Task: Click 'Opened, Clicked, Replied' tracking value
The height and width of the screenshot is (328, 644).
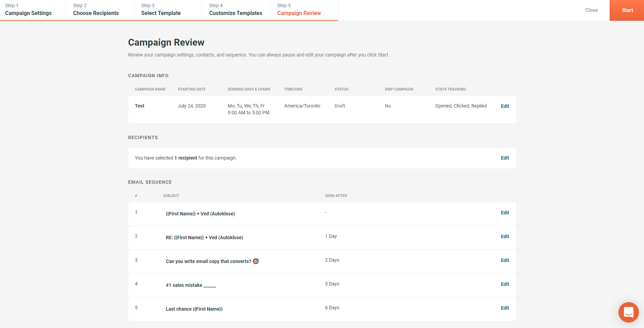Action: pos(461,106)
